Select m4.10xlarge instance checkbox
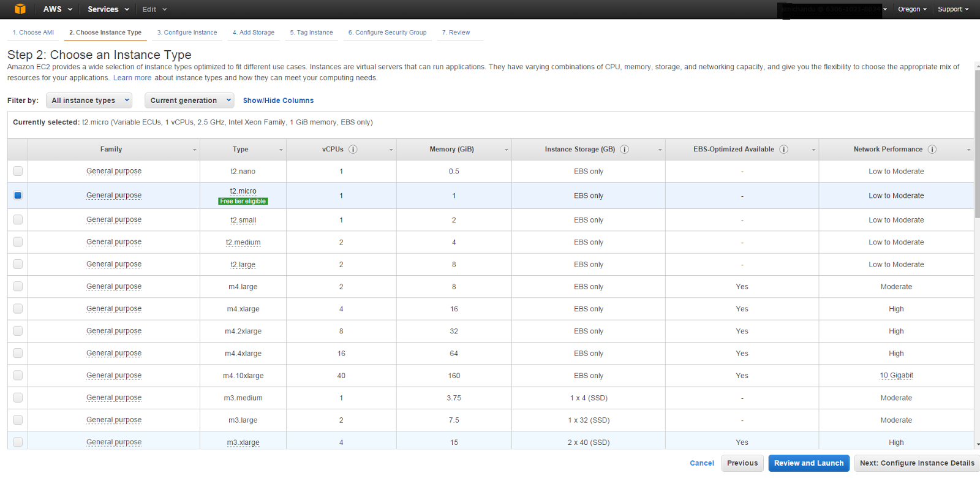The height and width of the screenshot is (478, 980). click(x=18, y=375)
